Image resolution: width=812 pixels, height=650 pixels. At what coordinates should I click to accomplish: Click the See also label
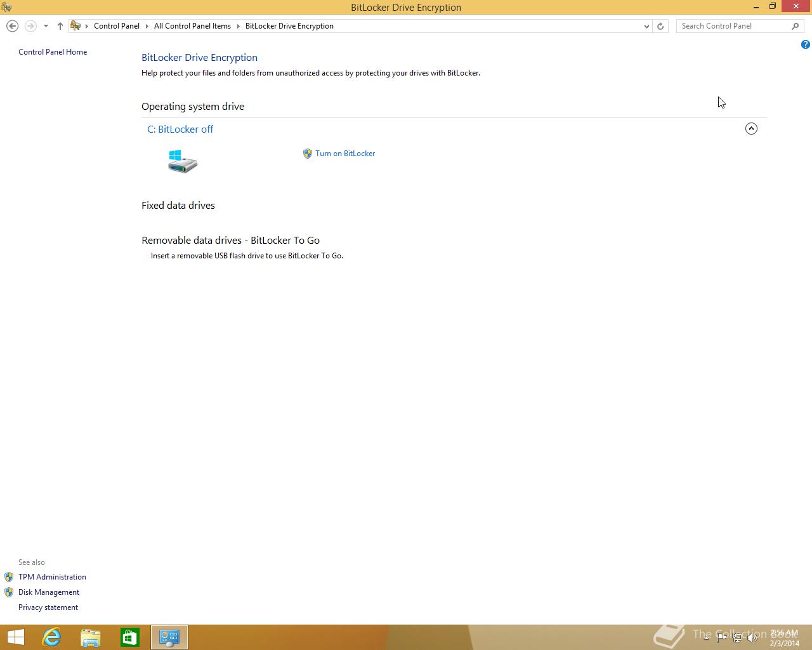click(x=32, y=562)
